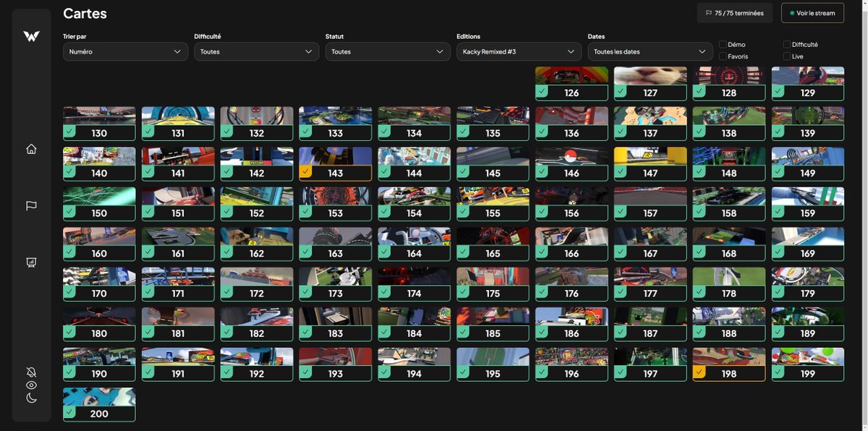Viewport: 868px width, 431px height.
Task: Click the W logo in the sidebar
Action: point(31,36)
